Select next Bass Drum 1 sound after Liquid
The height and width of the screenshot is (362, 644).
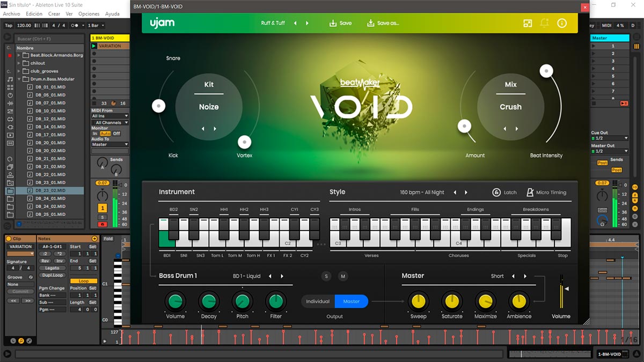pos(282,276)
